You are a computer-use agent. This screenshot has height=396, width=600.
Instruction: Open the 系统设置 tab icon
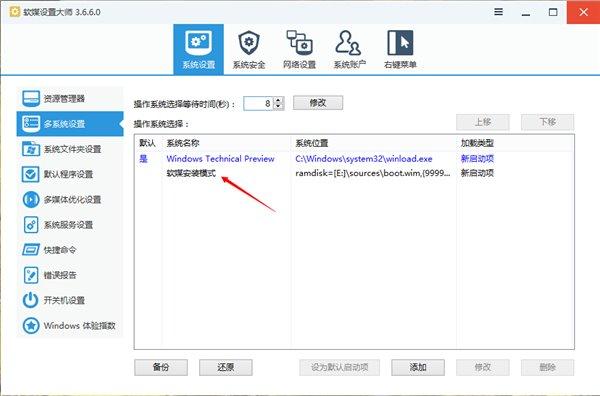(198, 43)
